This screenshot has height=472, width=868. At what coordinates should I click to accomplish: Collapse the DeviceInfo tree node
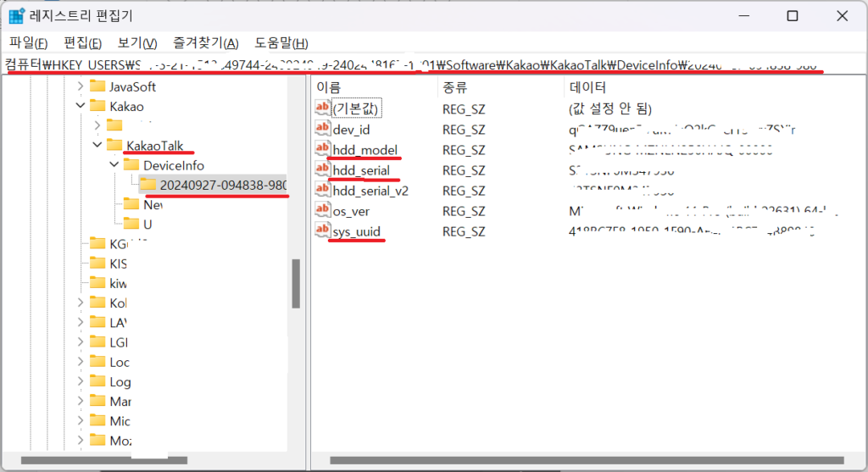pos(114,164)
